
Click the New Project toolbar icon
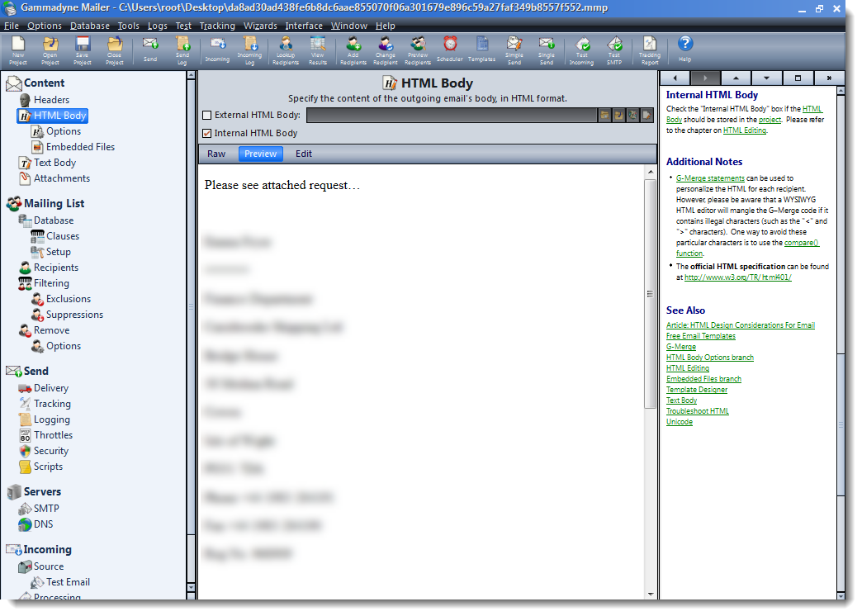tap(18, 50)
